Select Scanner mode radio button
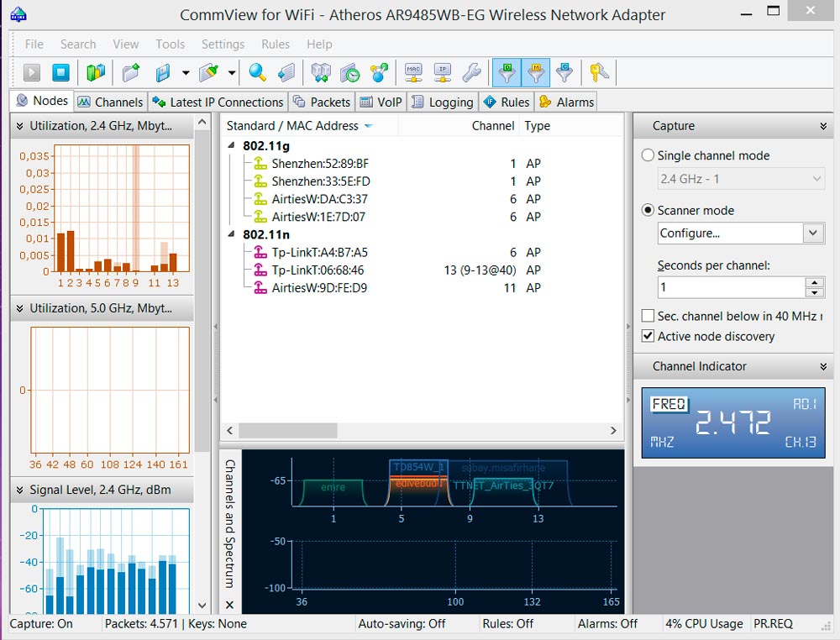This screenshot has width=840, height=640. tap(648, 210)
